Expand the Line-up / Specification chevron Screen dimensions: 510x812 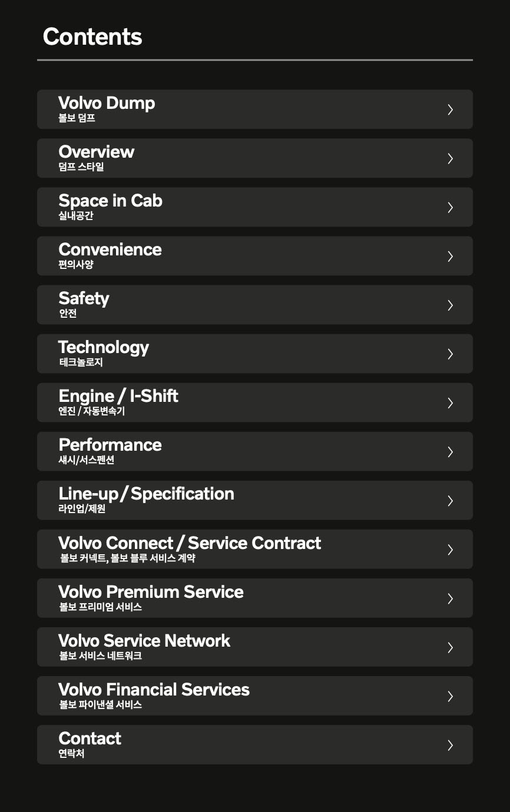[x=450, y=500]
